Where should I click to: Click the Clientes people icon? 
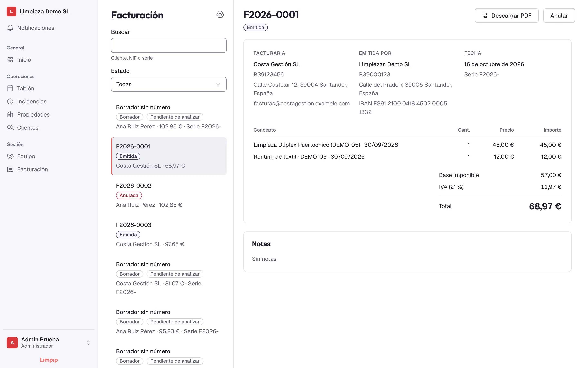click(10, 128)
